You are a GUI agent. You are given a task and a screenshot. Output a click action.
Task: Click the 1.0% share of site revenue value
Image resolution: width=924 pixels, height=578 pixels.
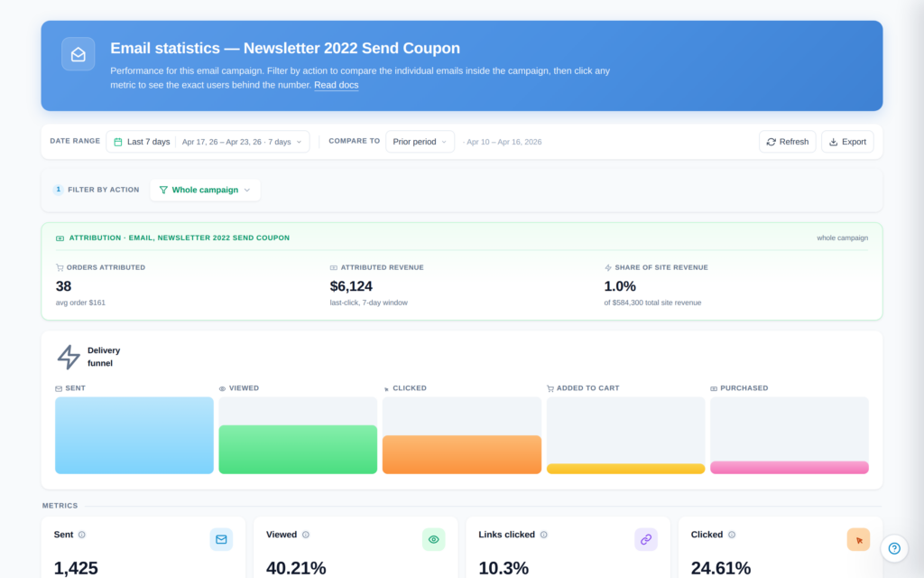620,286
